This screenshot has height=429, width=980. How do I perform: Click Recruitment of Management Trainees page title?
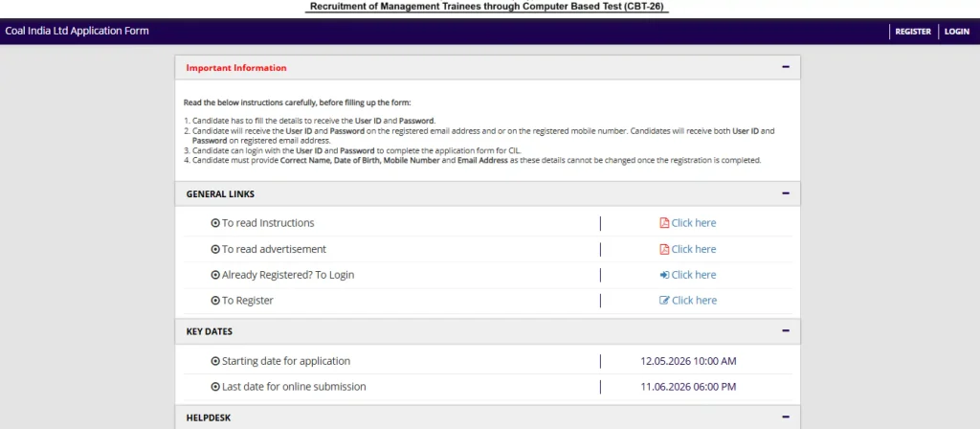(x=487, y=7)
